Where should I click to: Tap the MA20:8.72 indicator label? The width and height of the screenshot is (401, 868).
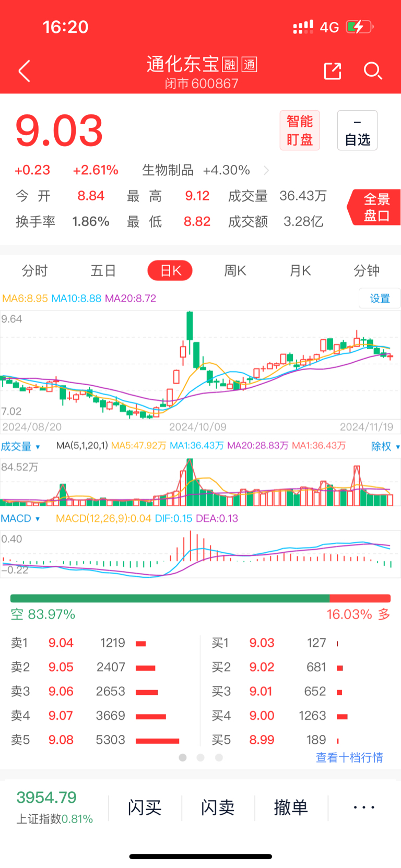tap(131, 299)
